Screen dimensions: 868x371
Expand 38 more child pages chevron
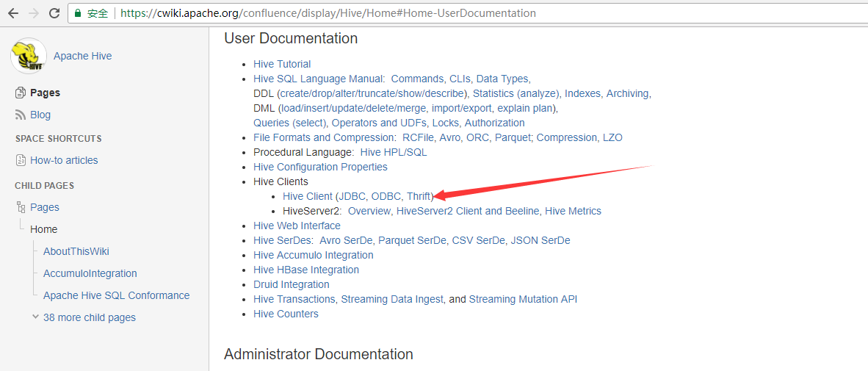pos(36,317)
